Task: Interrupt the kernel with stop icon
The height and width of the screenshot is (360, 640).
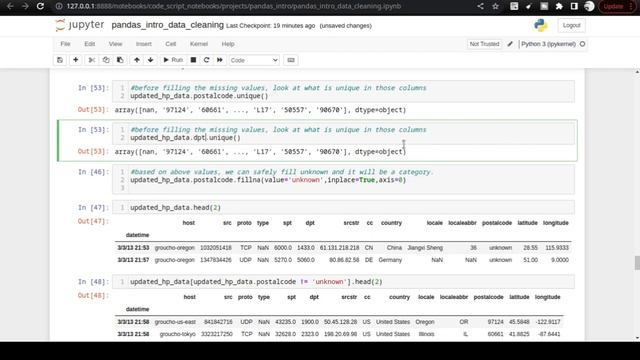Action: 193,60
